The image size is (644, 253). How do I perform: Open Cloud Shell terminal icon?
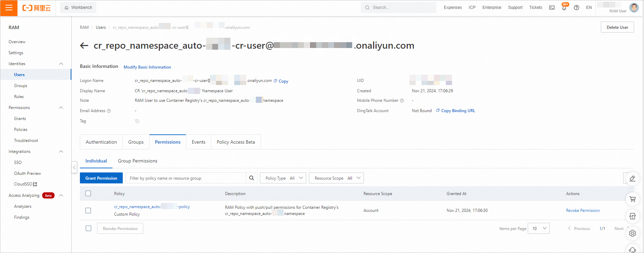click(552, 8)
